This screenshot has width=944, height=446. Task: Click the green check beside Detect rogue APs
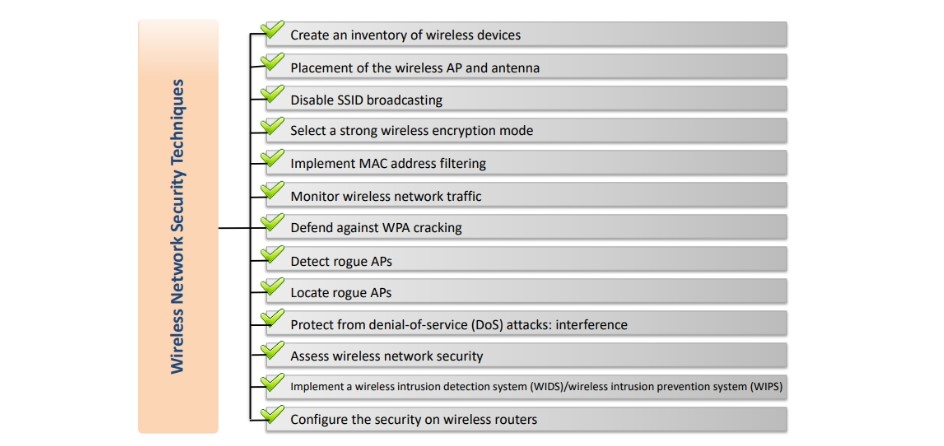click(273, 254)
